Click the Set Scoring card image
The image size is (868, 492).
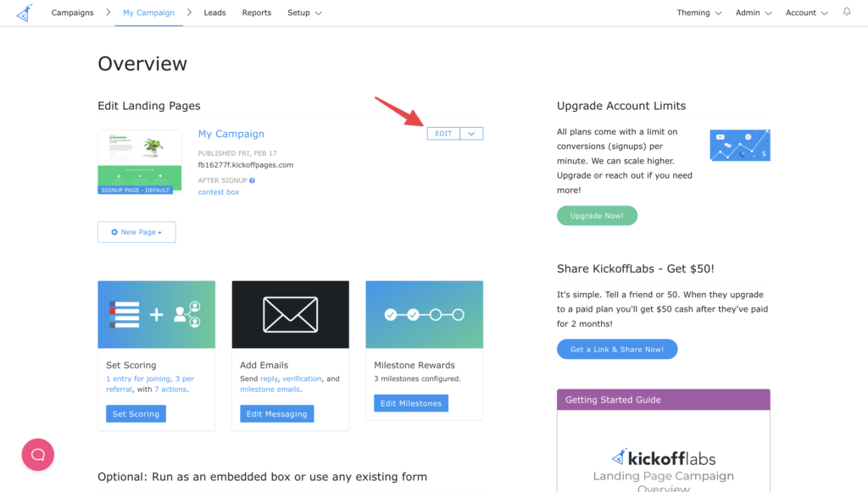pyautogui.click(x=157, y=314)
